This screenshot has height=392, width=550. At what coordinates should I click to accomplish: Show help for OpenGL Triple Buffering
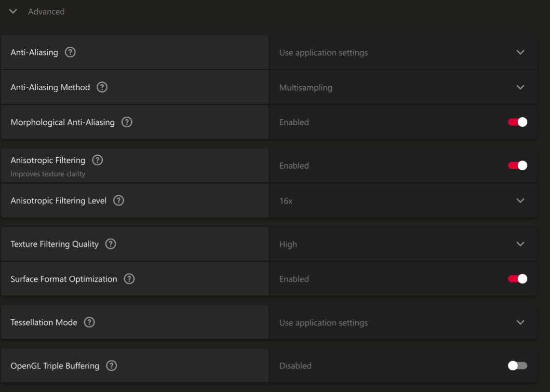[x=111, y=366]
